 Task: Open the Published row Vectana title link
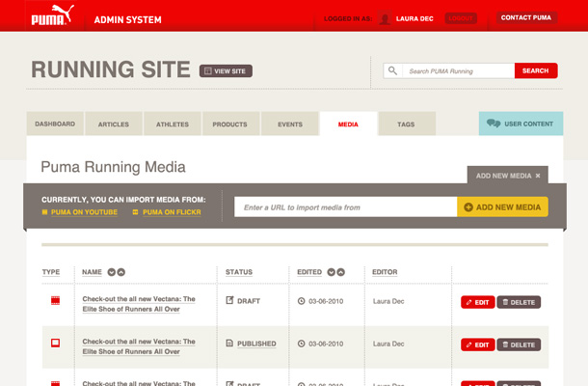(139, 346)
